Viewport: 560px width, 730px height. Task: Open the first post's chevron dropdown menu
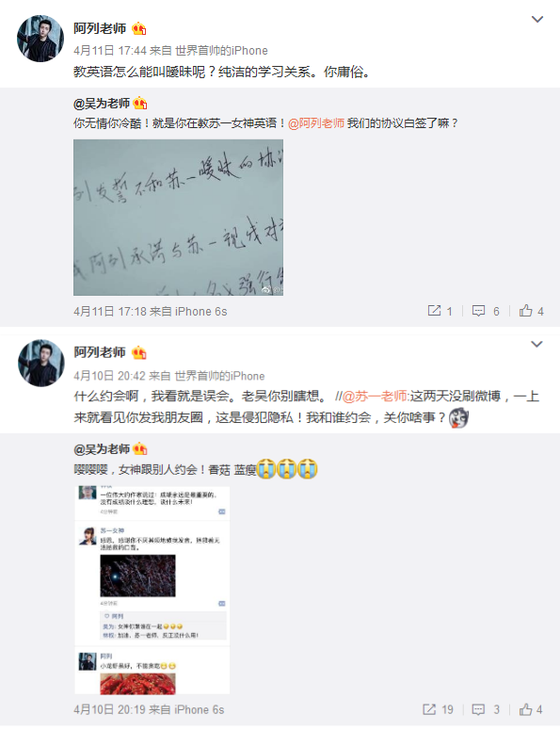pyautogui.click(x=537, y=19)
